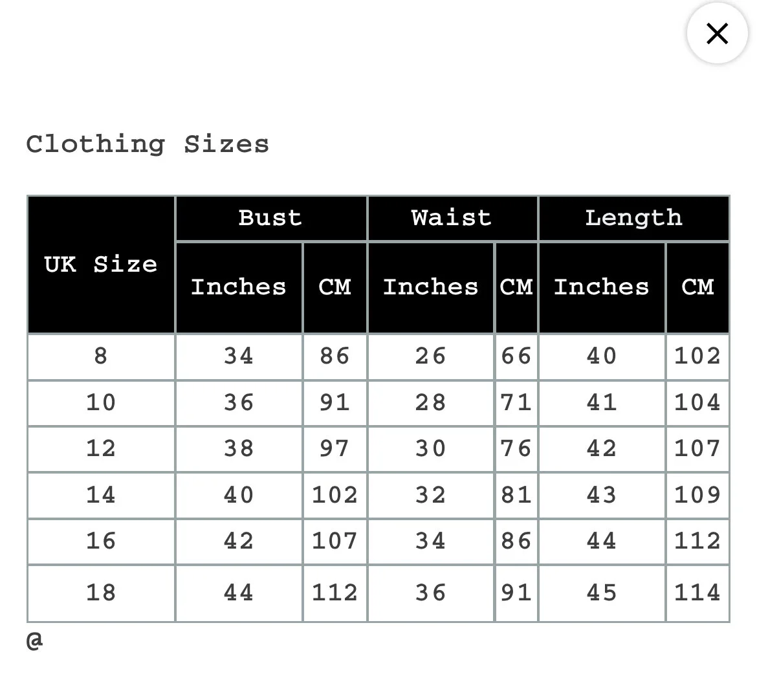This screenshot has width=757, height=700.
Task: Click the UK Size header cell
Action: (101, 265)
